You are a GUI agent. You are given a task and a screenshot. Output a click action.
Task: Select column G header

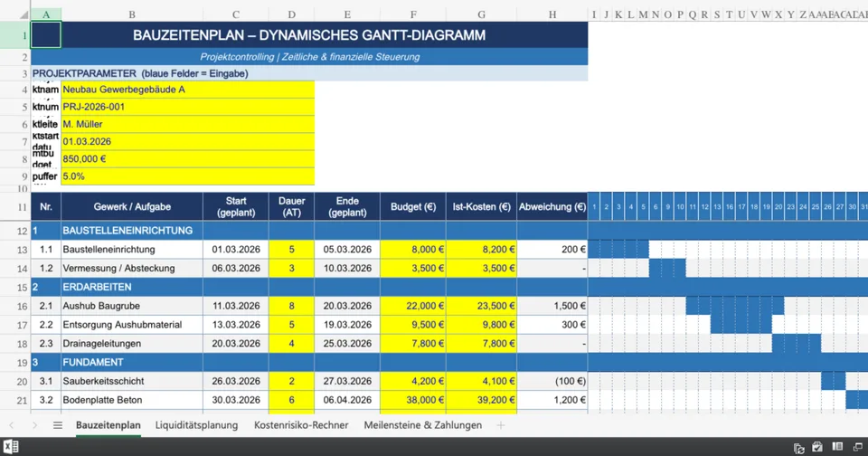point(482,15)
